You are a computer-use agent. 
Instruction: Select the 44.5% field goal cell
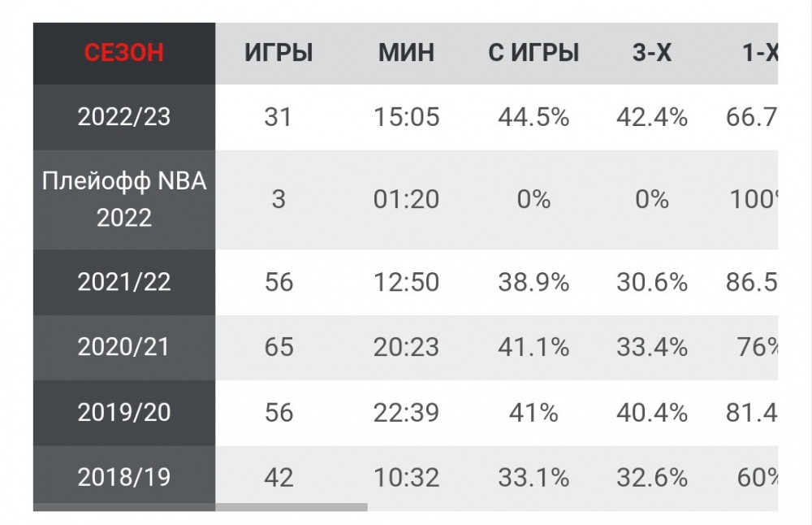[533, 117]
